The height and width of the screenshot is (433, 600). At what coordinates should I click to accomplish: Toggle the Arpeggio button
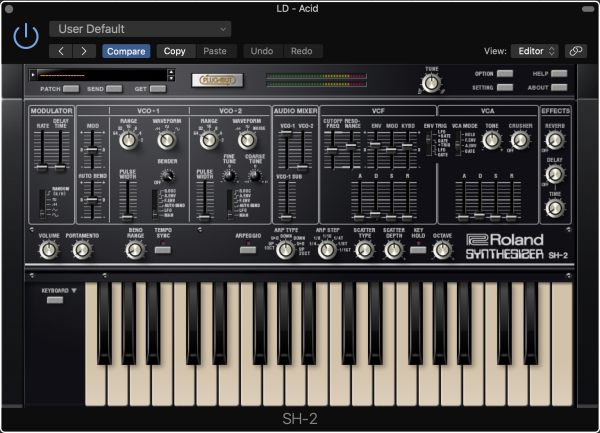pos(248,248)
